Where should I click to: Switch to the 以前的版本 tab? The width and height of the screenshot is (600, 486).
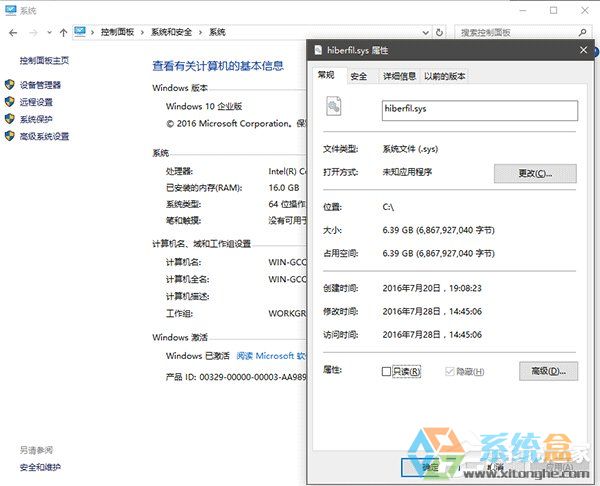[x=445, y=77]
